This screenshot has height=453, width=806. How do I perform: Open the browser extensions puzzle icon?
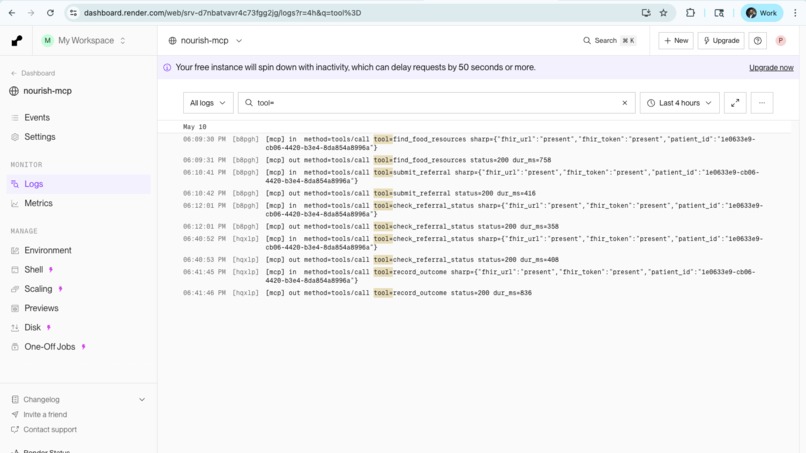(x=690, y=13)
